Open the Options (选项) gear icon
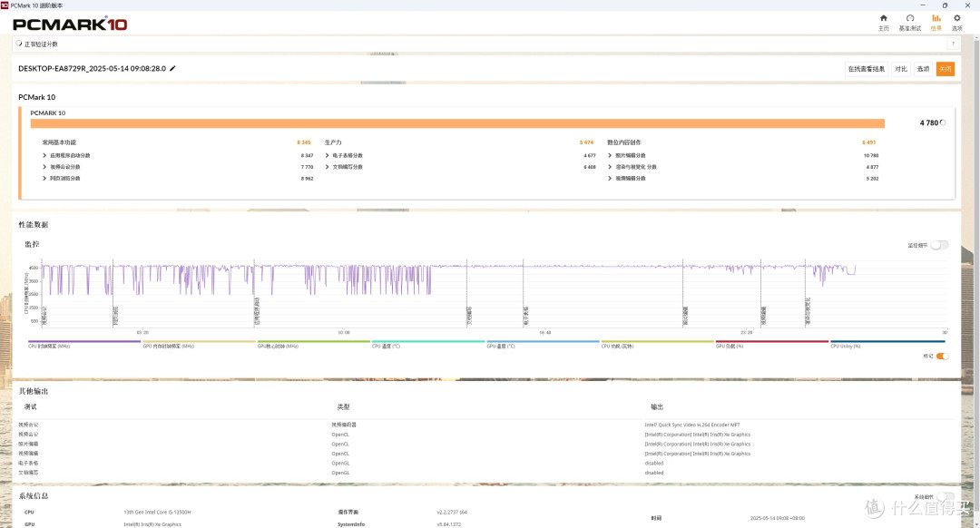The image size is (980, 528). coord(957,22)
